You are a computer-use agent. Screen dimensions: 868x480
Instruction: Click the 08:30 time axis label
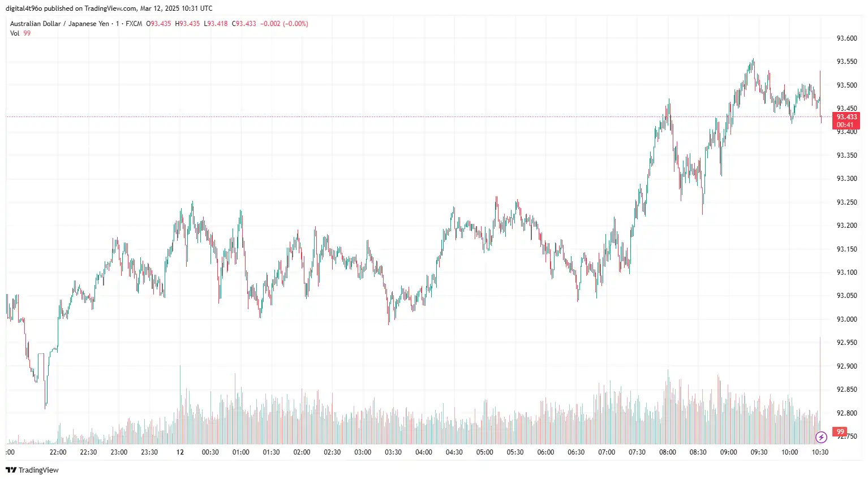tap(698, 452)
